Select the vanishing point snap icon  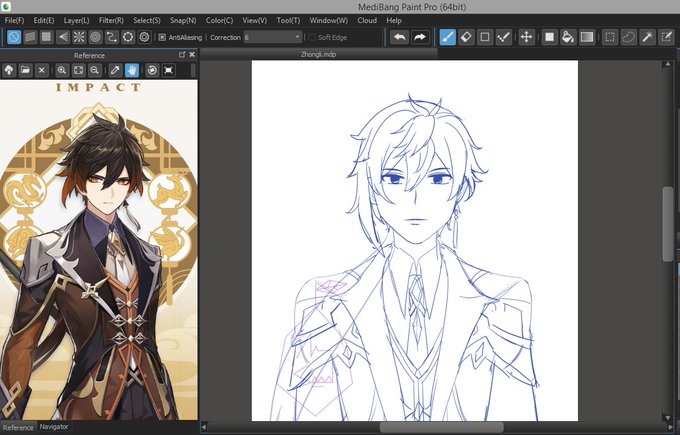[63, 37]
